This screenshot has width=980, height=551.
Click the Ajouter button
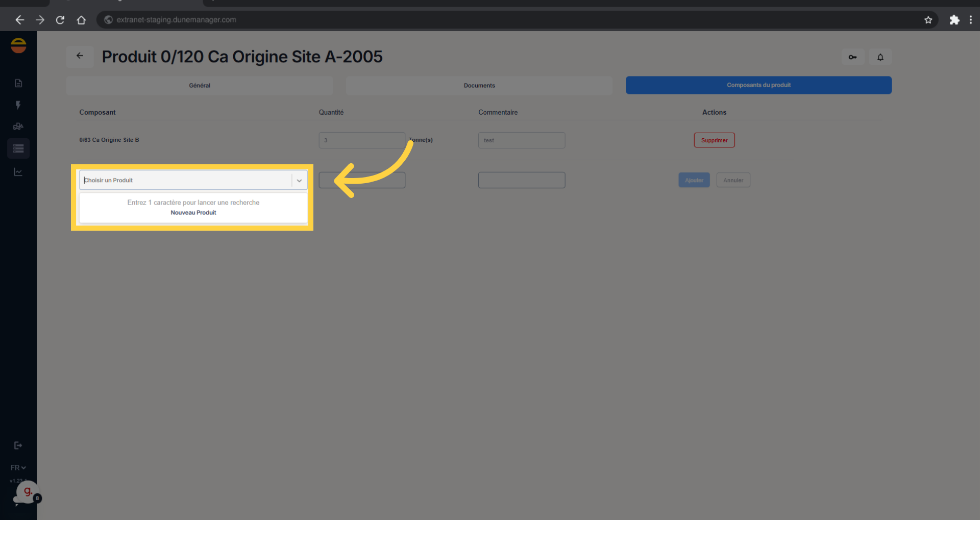tap(694, 180)
